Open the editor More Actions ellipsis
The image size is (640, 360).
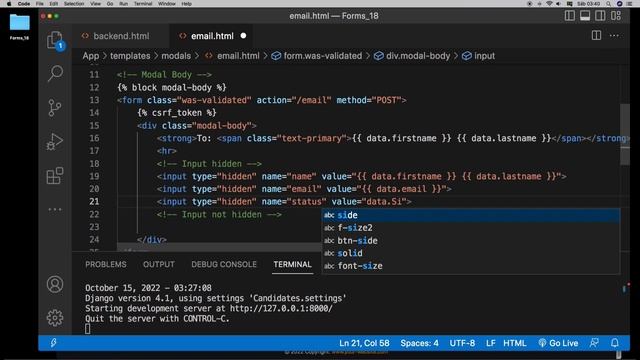click(x=614, y=36)
